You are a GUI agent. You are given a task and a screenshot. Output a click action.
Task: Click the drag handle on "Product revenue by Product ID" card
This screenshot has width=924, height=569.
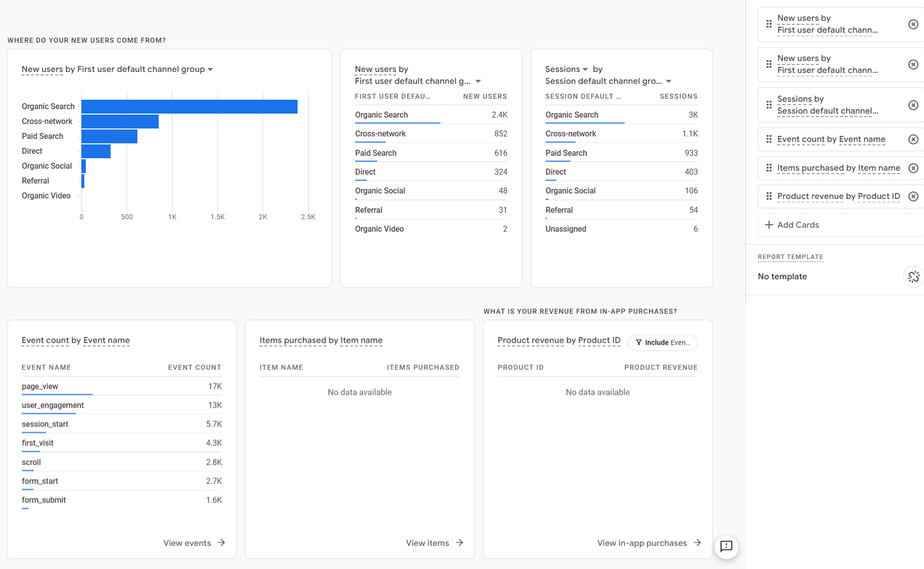click(769, 196)
